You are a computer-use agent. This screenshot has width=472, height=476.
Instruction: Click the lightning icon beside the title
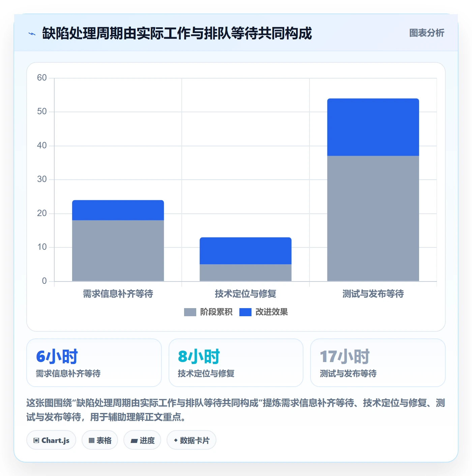[32, 34]
